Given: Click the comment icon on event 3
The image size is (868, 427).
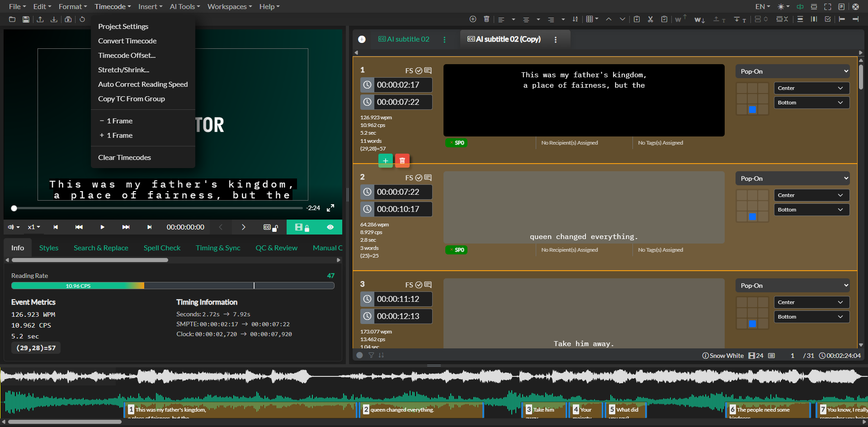Looking at the screenshot, I should point(428,285).
